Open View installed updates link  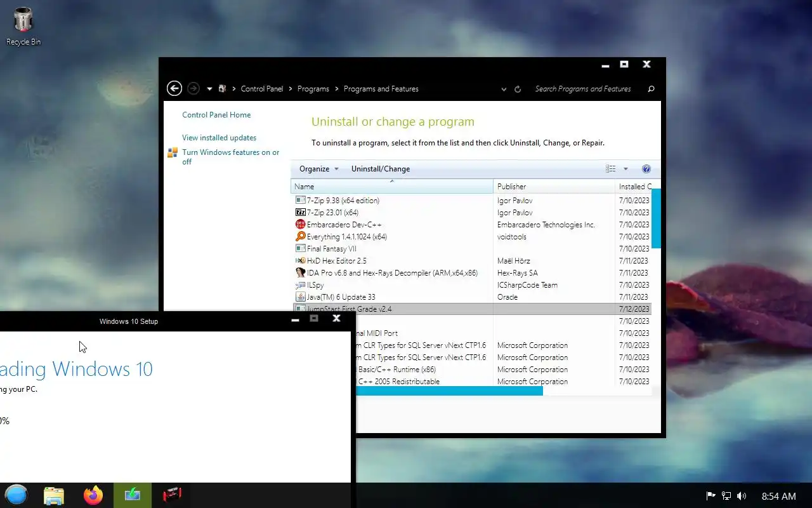219,138
